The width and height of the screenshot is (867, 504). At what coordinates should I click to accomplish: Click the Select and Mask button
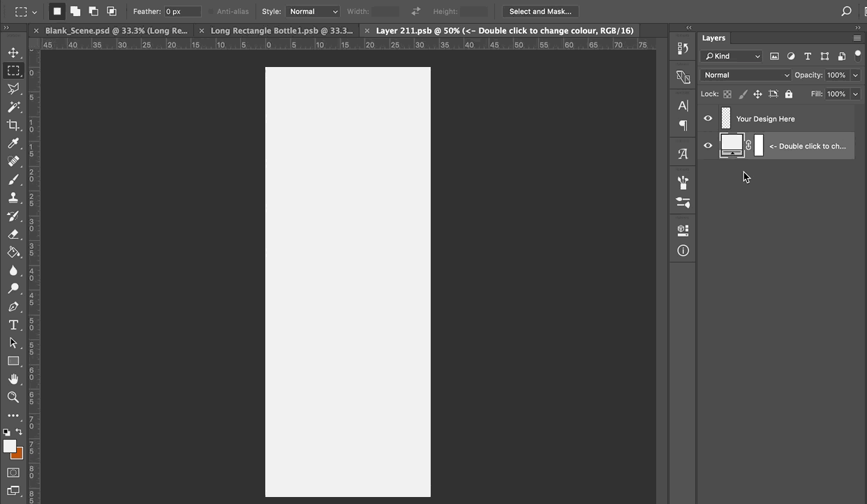pos(540,11)
